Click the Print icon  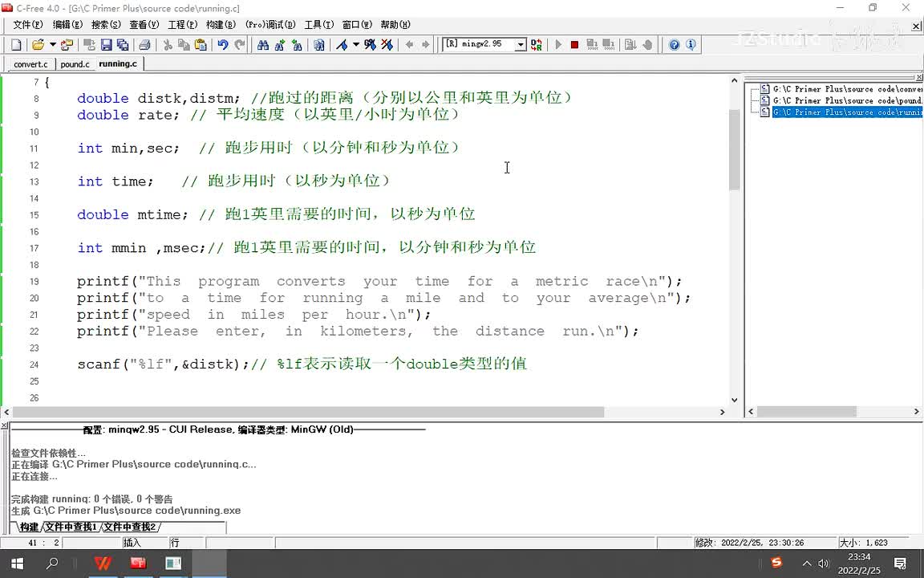tap(144, 45)
